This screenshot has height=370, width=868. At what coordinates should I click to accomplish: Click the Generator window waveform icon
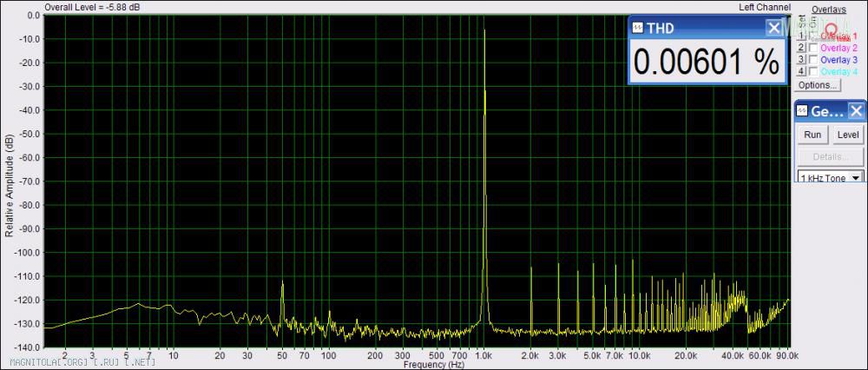click(802, 110)
